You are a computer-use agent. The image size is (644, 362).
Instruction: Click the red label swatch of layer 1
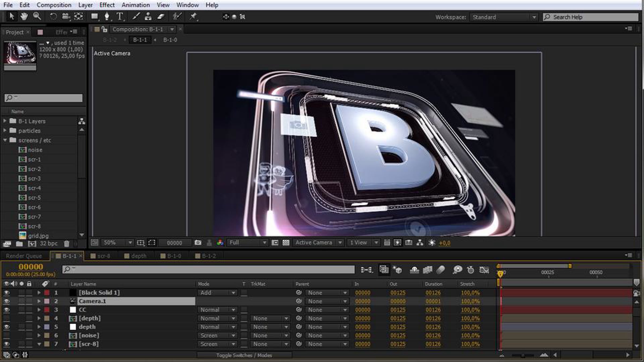click(47, 293)
